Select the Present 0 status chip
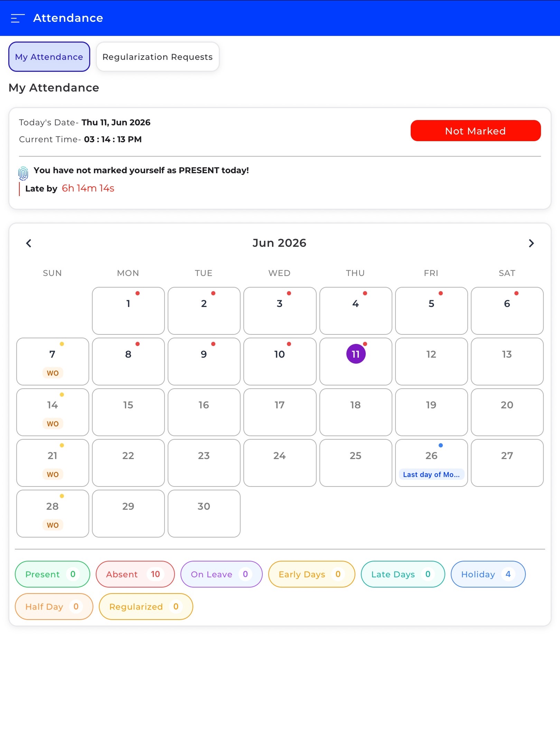The image size is (560, 747). pyautogui.click(x=52, y=574)
